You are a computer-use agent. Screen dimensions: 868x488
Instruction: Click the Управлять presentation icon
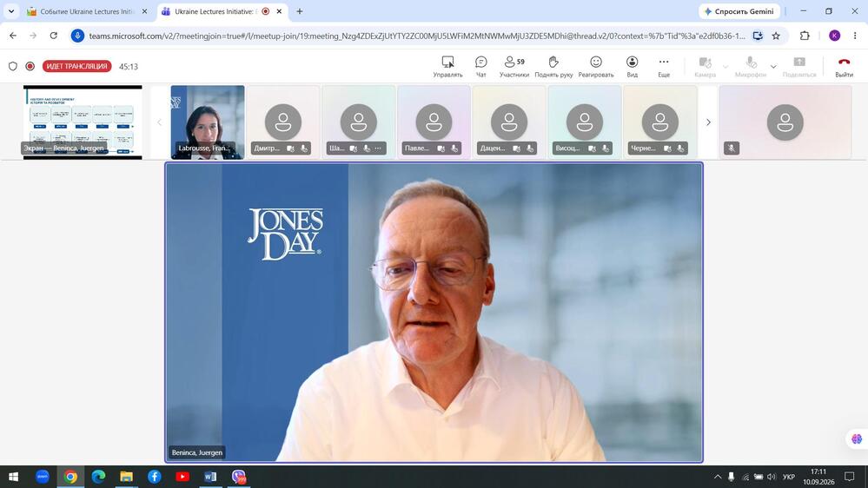[x=447, y=66]
